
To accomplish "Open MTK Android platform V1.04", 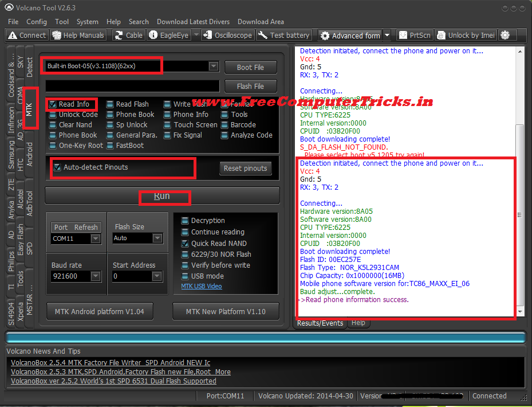I will tap(100, 311).
